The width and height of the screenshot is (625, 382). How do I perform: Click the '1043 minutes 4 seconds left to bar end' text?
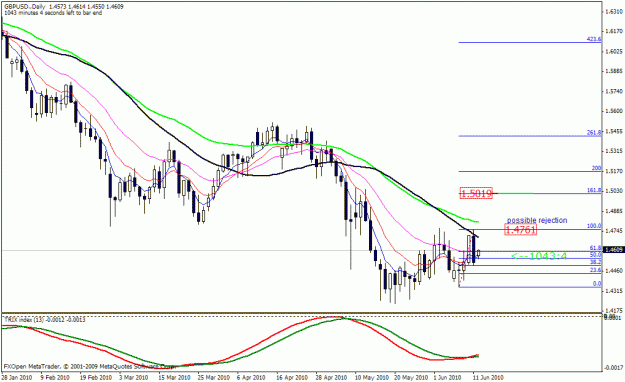tap(53, 13)
